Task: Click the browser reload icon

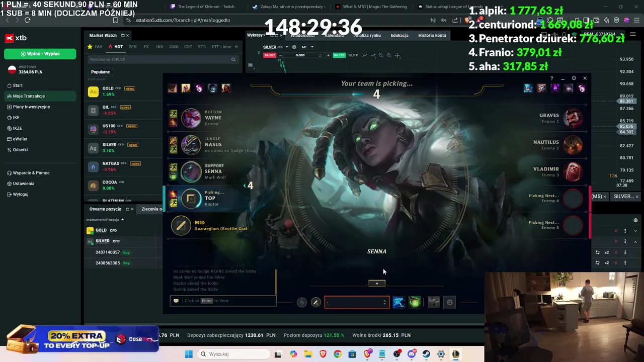Action: point(27,20)
